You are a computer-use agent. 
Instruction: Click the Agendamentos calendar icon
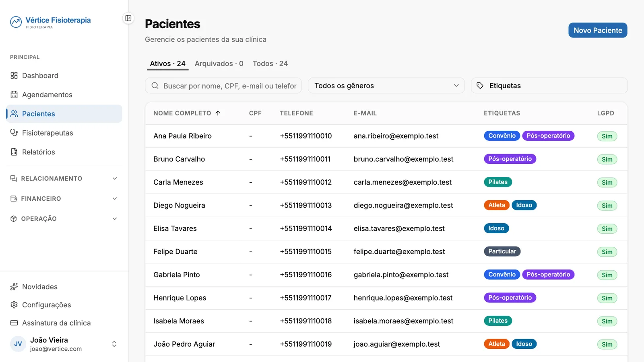tap(14, 95)
